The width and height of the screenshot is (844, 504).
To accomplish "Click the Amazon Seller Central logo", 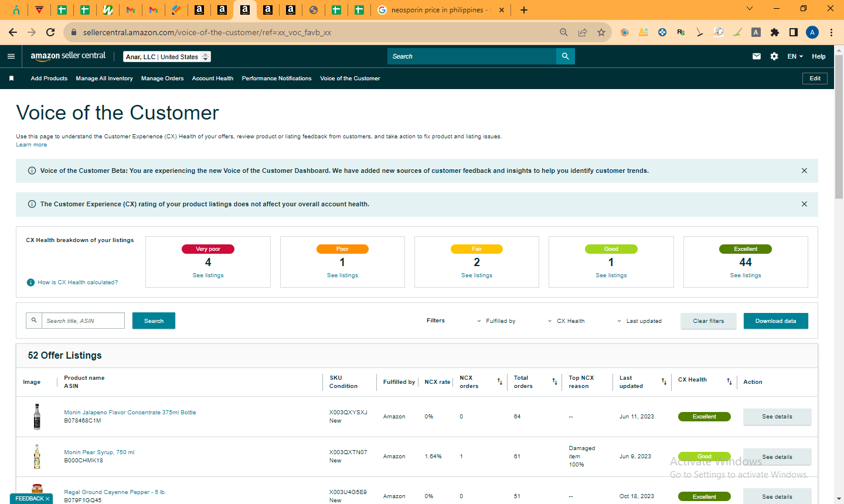I will coord(68,56).
